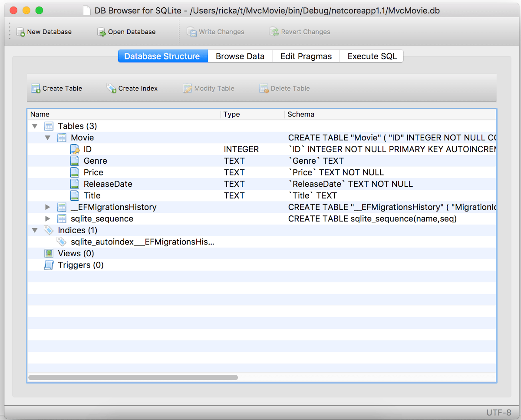Image resolution: width=521 pixels, height=420 pixels.
Task: Select the Delete Table icon
Action: pos(264,88)
